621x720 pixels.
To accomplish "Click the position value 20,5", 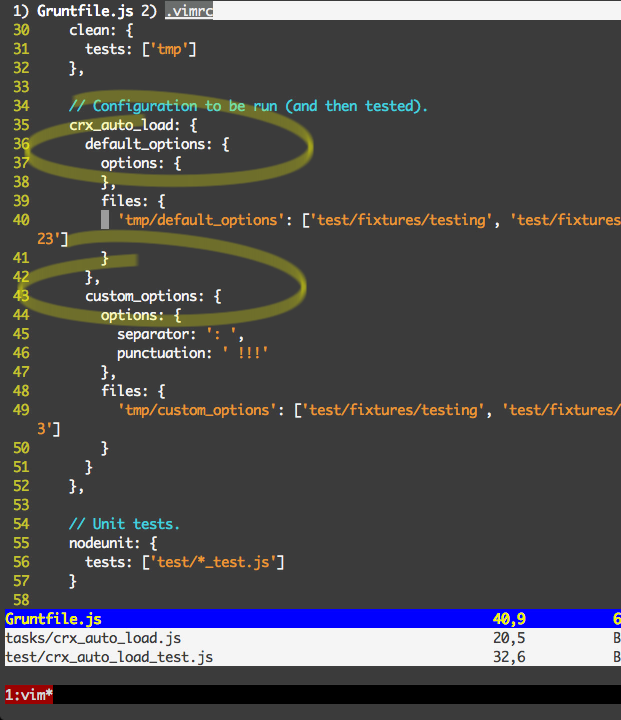I will click(x=509, y=638).
